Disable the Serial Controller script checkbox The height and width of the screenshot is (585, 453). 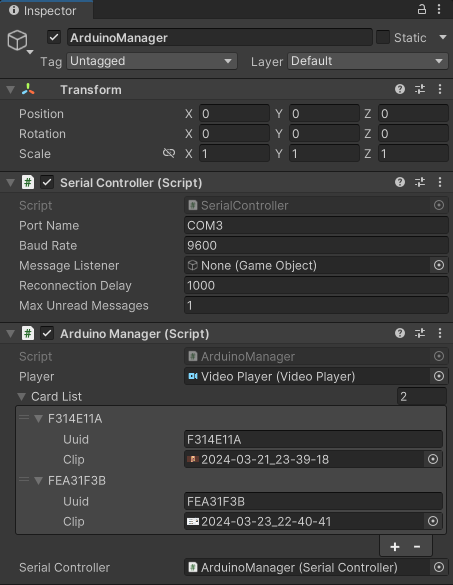click(47, 182)
